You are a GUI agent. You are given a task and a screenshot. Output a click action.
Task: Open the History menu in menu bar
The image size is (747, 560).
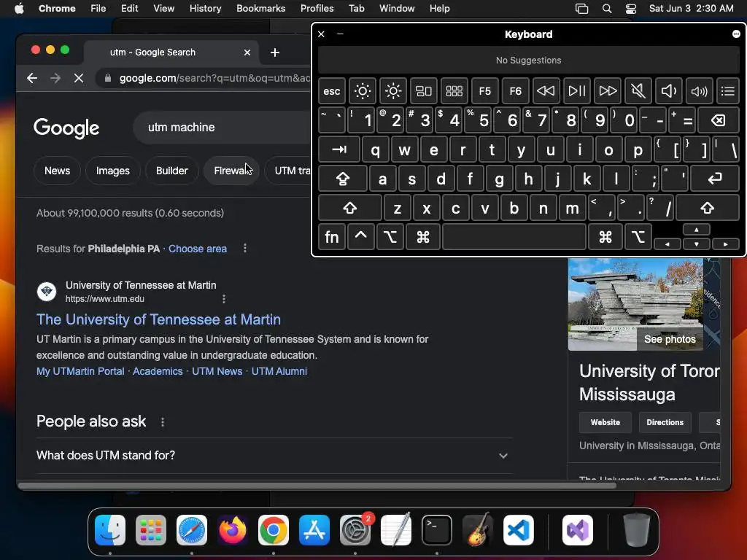point(205,9)
